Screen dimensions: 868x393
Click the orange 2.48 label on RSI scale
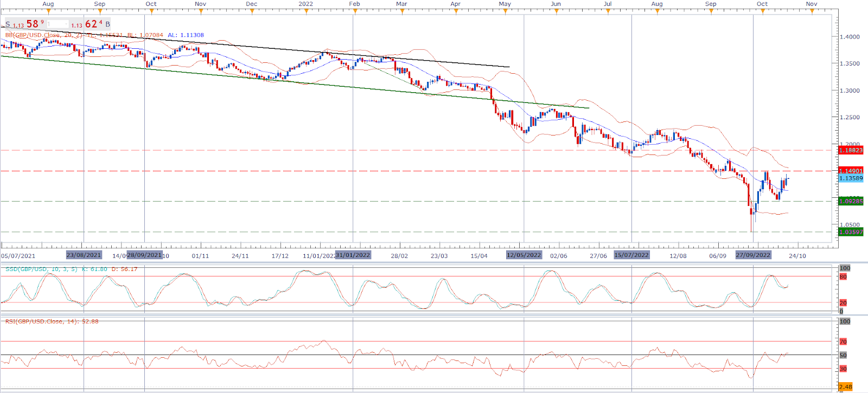(845, 386)
